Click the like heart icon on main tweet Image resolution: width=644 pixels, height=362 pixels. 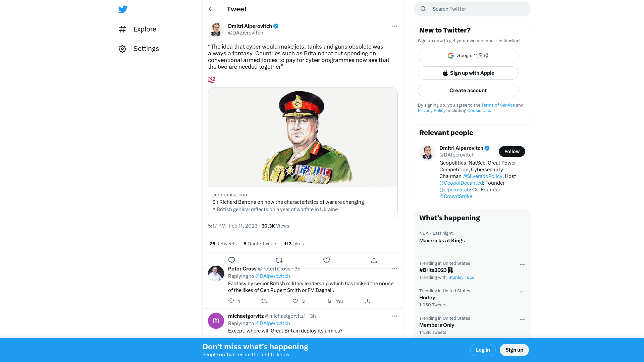click(x=326, y=260)
